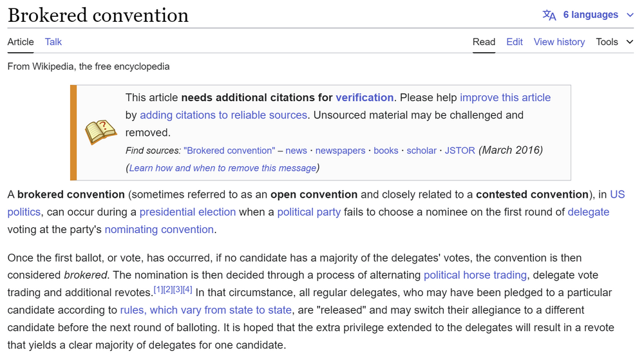
Task: Follow the verification link
Action: click(x=365, y=98)
